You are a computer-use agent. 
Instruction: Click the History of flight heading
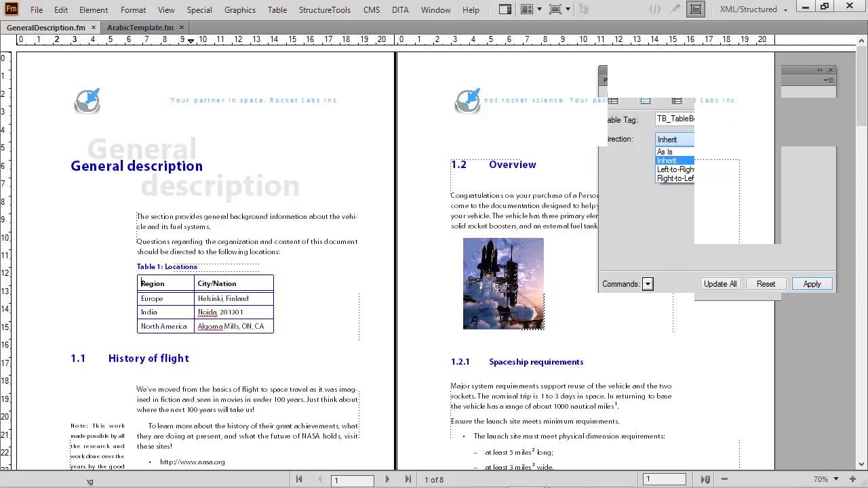pos(149,358)
